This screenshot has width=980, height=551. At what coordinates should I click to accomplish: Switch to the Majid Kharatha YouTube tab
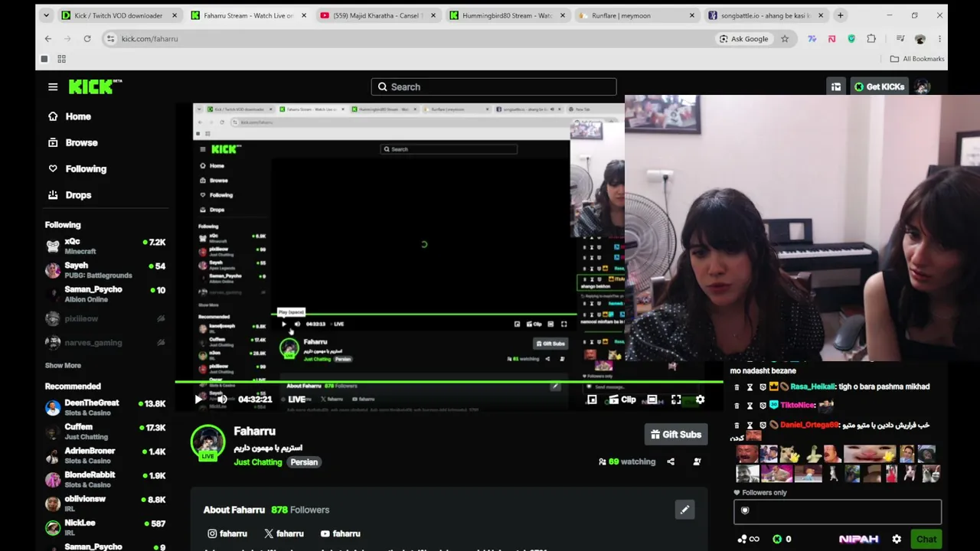(378, 15)
